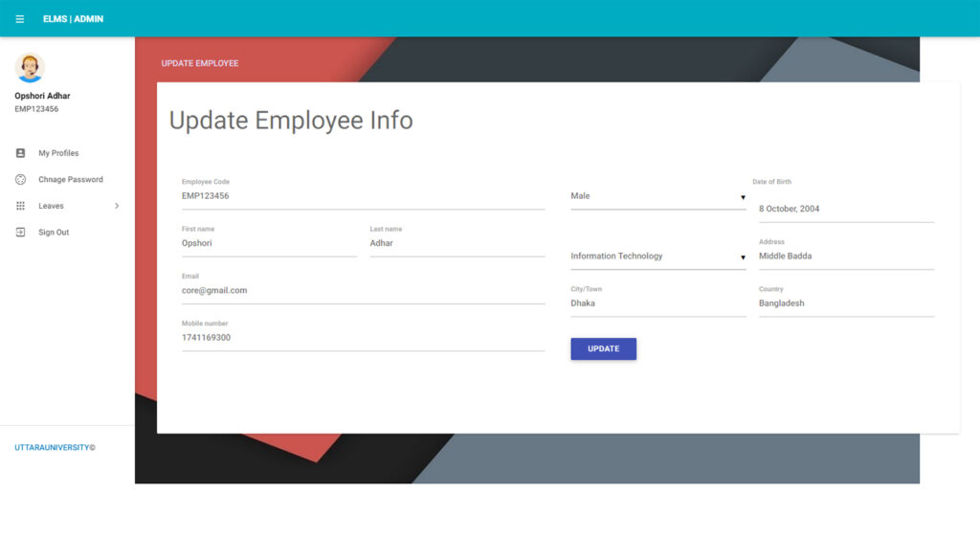Open the Information Technology department dropdown
Screen dimensions: 980x560
point(657,257)
